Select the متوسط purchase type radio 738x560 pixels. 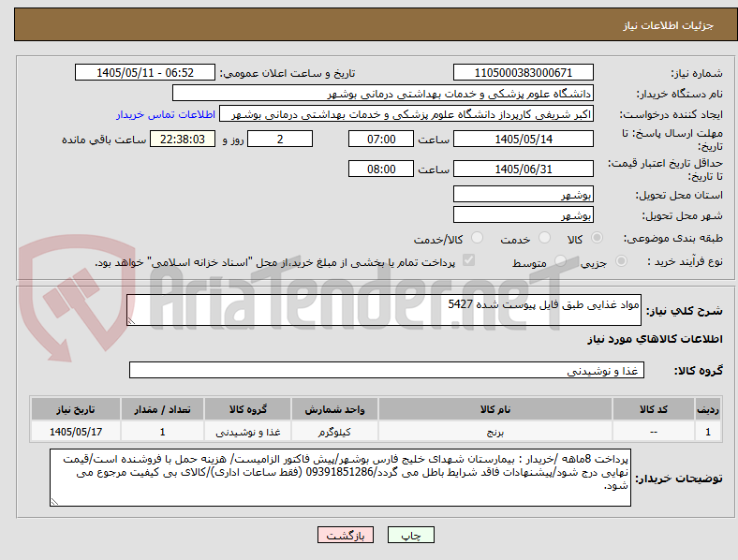click(560, 260)
